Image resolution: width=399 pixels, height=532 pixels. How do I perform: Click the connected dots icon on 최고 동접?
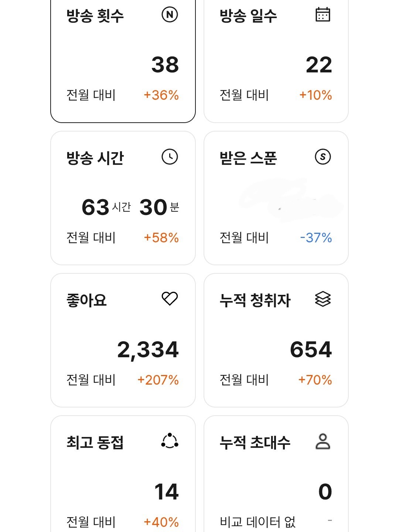pyautogui.click(x=170, y=441)
